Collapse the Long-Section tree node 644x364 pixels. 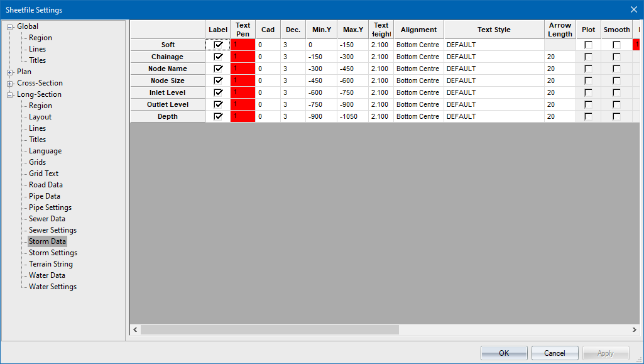point(10,95)
